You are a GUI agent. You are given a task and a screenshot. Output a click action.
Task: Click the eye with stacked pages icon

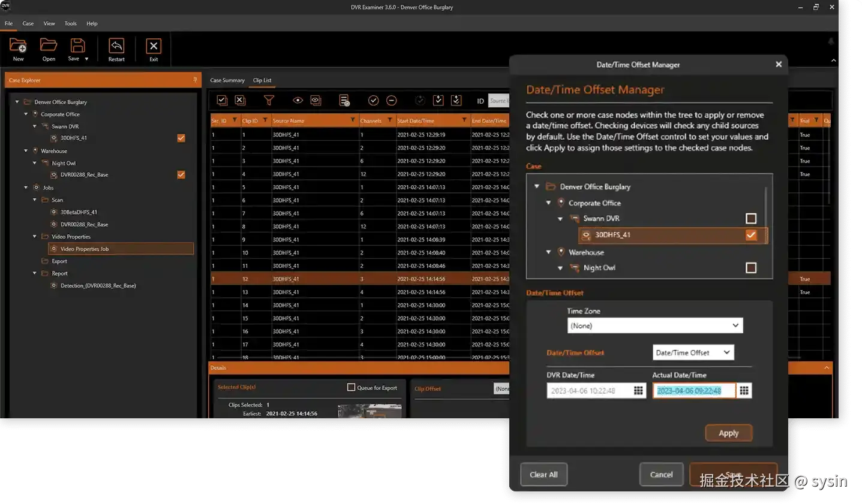point(316,100)
